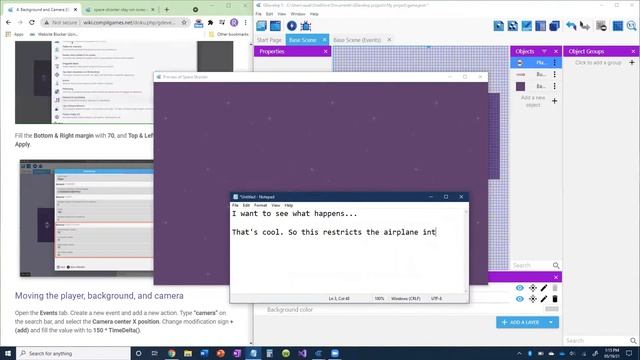Open Other bookmarks folder

pos(229,34)
